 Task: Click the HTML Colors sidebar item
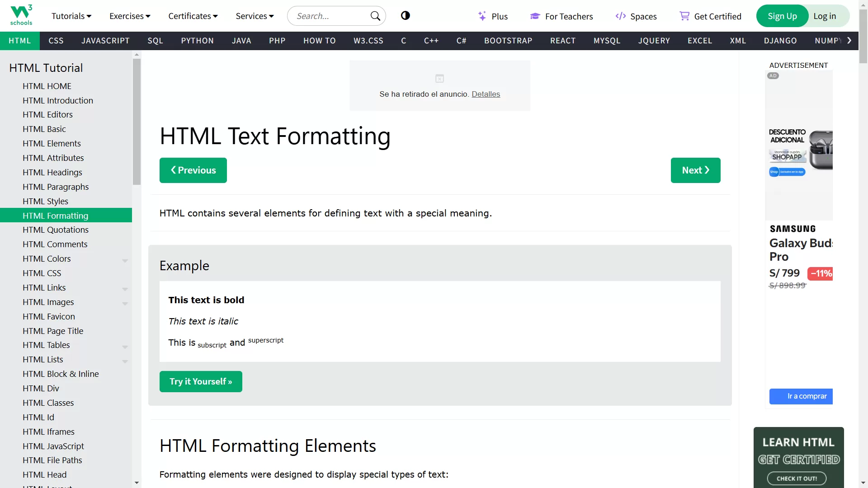[47, 258]
